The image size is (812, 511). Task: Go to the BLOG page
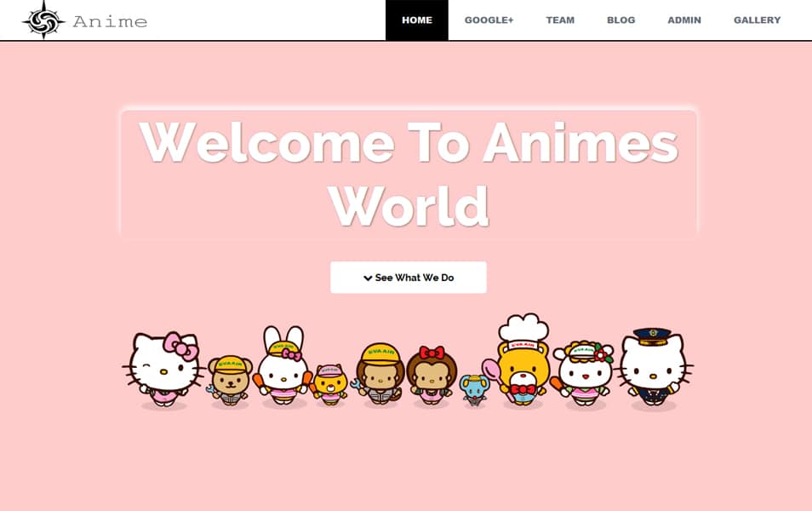tap(620, 20)
